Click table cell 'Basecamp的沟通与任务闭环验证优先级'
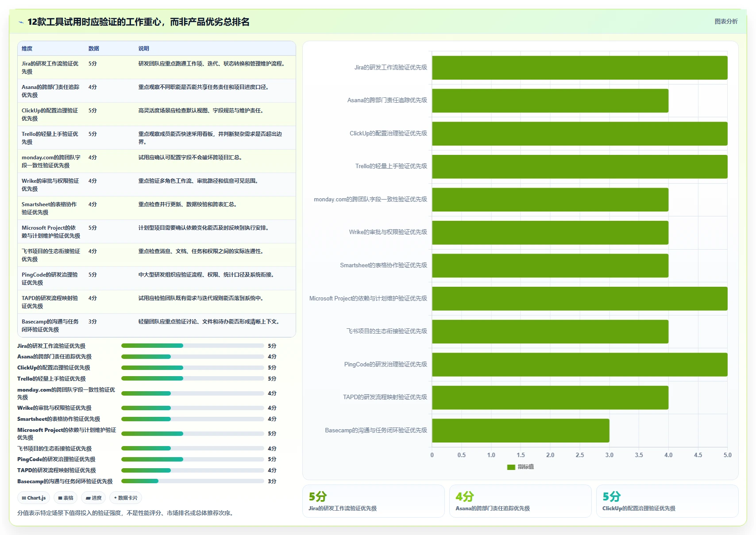Image resolution: width=756 pixels, height=535 pixels. (50, 325)
